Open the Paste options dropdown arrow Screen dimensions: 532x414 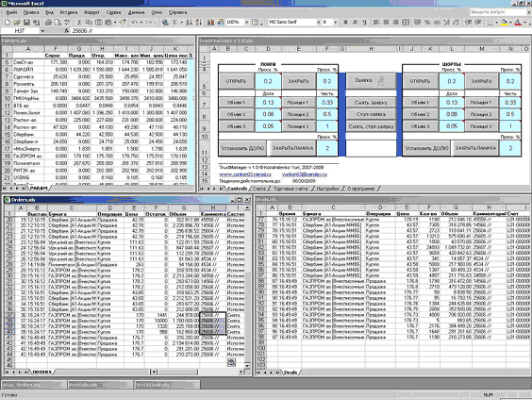click(115, 23)
